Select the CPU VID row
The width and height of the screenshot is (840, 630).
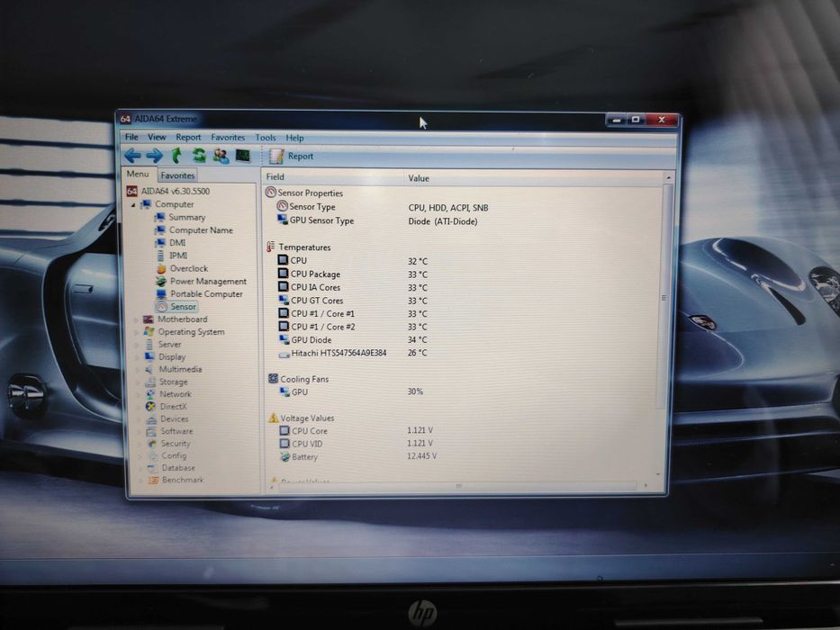[357, 444]
